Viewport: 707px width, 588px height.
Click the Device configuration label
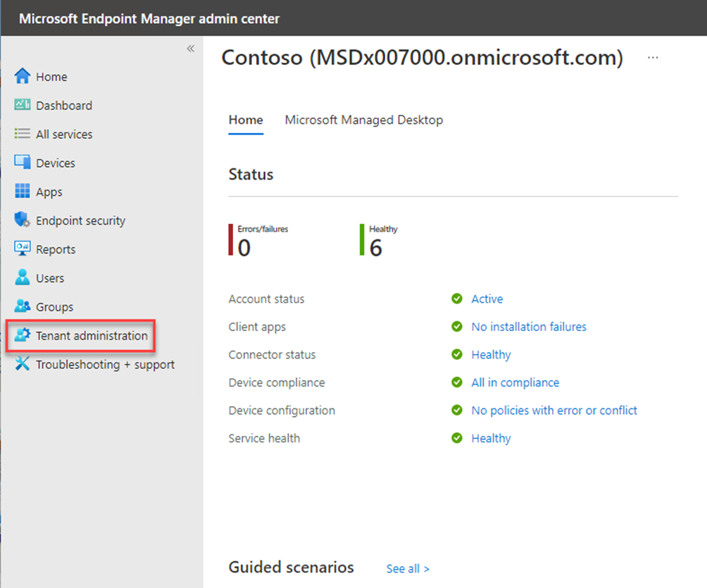[282, 411]
